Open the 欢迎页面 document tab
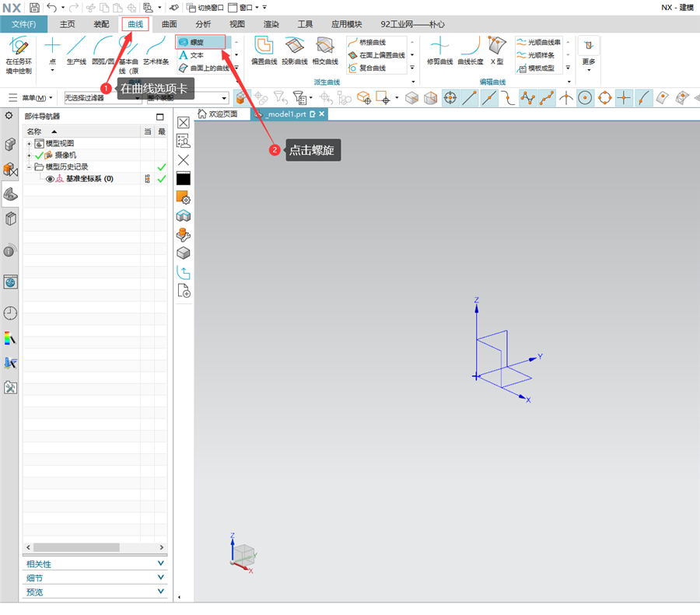Viewport: 700px width, 615px height. tap(218, 114)
